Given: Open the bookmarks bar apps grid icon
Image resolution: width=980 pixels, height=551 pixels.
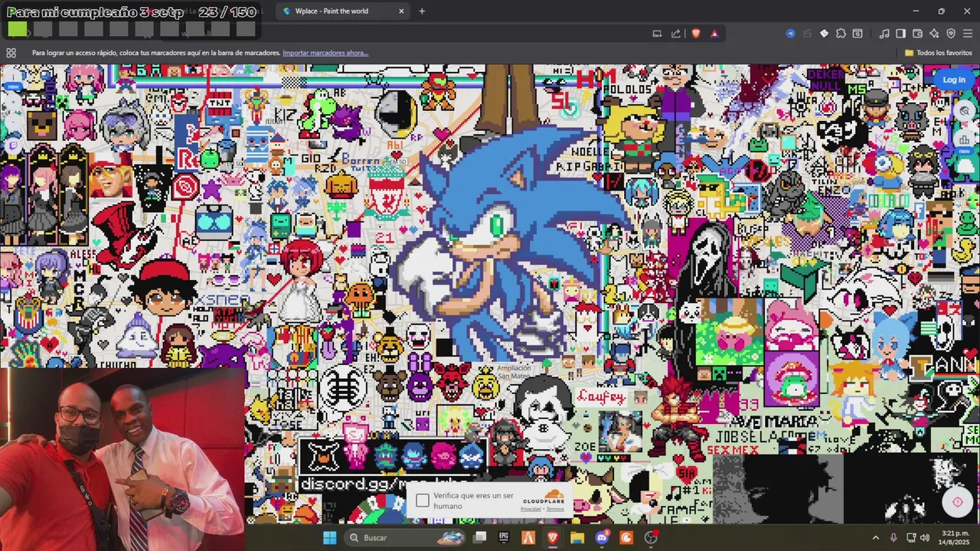Looking at the screenshot, I should point(11,53).
